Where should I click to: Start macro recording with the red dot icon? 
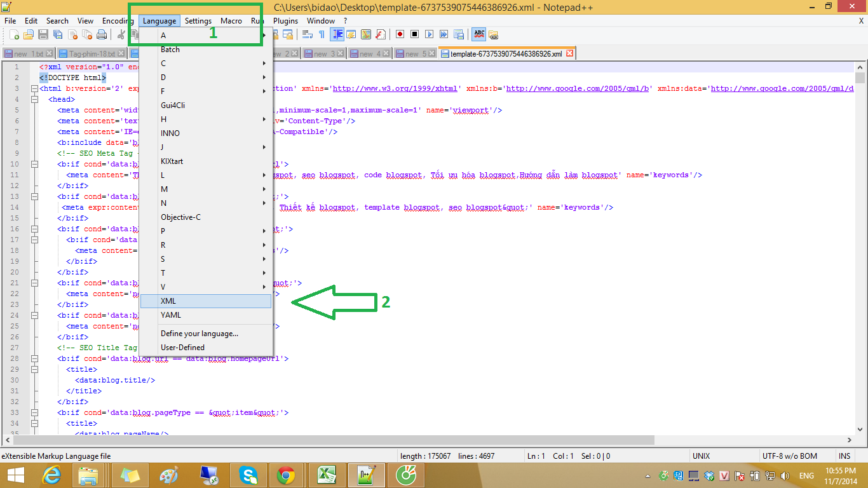coord(400,34)
